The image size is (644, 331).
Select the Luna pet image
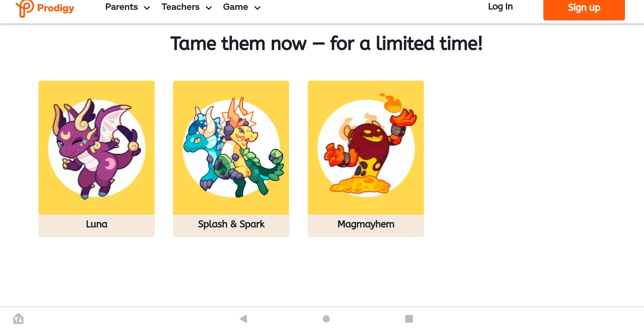pos(97,148)
